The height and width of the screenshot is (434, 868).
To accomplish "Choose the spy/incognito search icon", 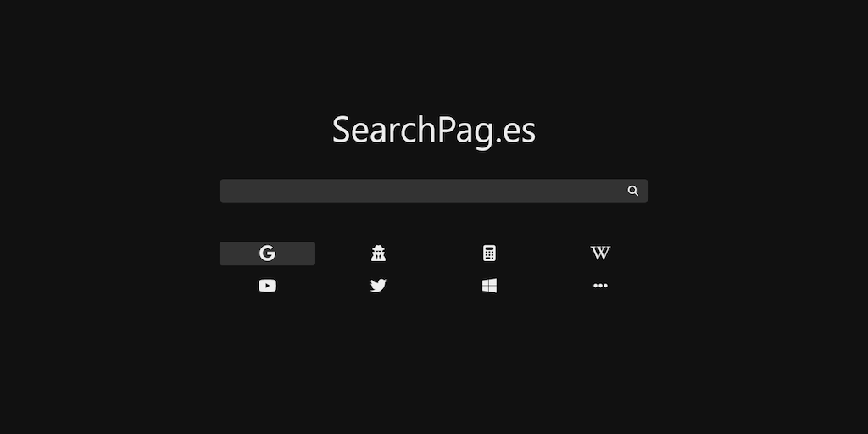I will pos(379,253).
